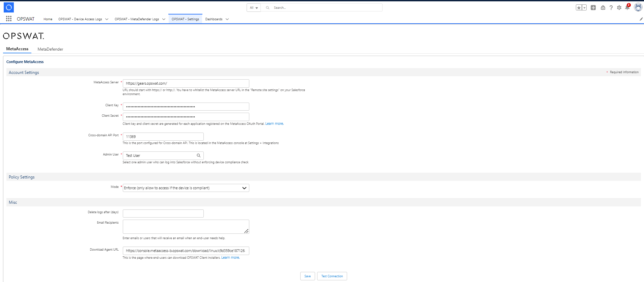
Task: Follow the Learn more link under Download Agent URL
Action: [230, 258]
